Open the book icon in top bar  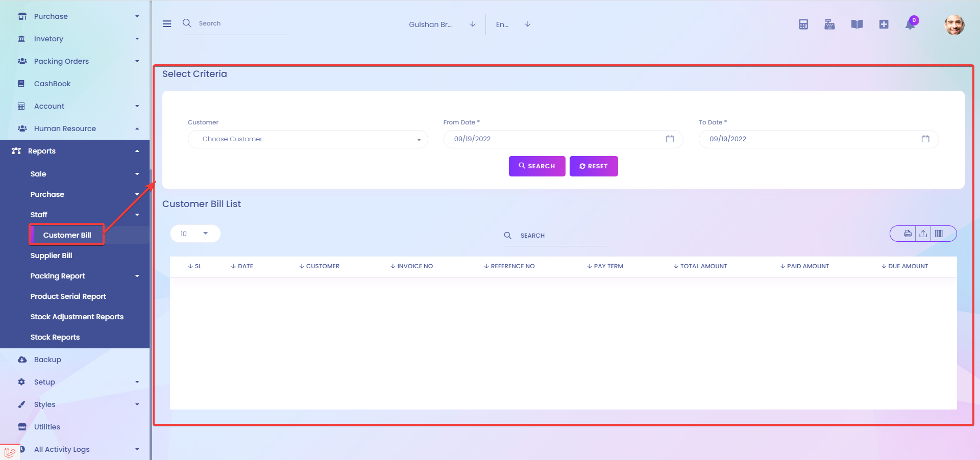(857, 24)
